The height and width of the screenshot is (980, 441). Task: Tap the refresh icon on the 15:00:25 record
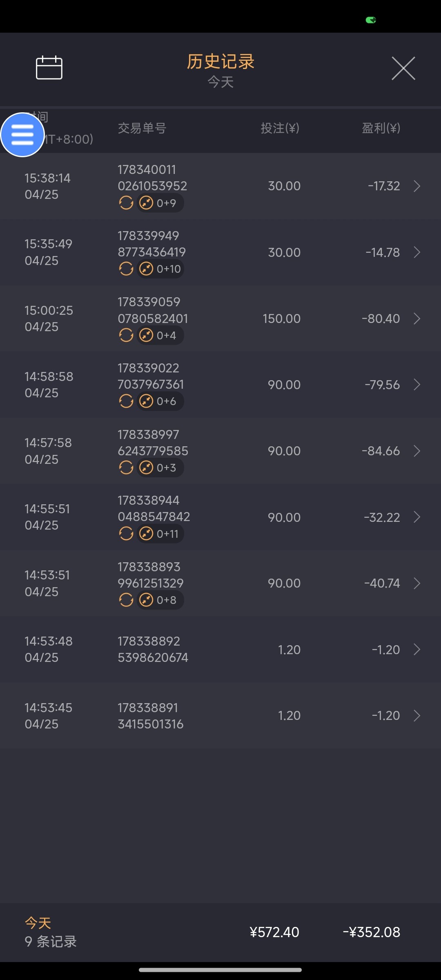[x=126, y=335]
